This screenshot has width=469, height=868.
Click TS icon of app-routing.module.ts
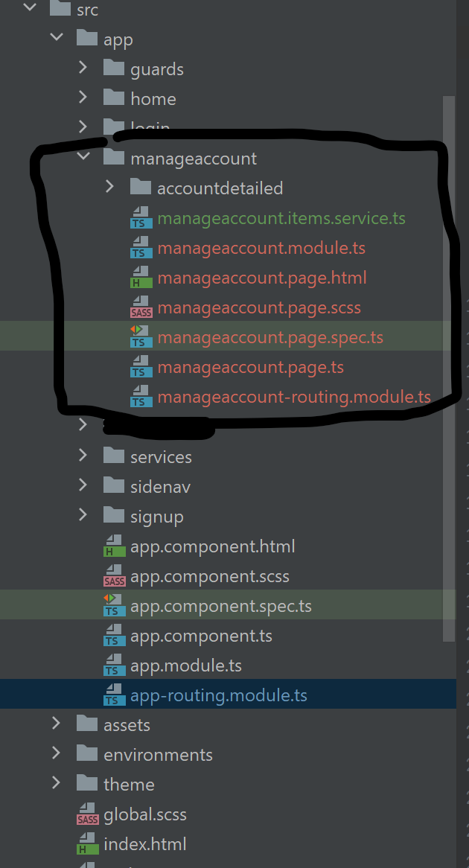click(115, 695)
